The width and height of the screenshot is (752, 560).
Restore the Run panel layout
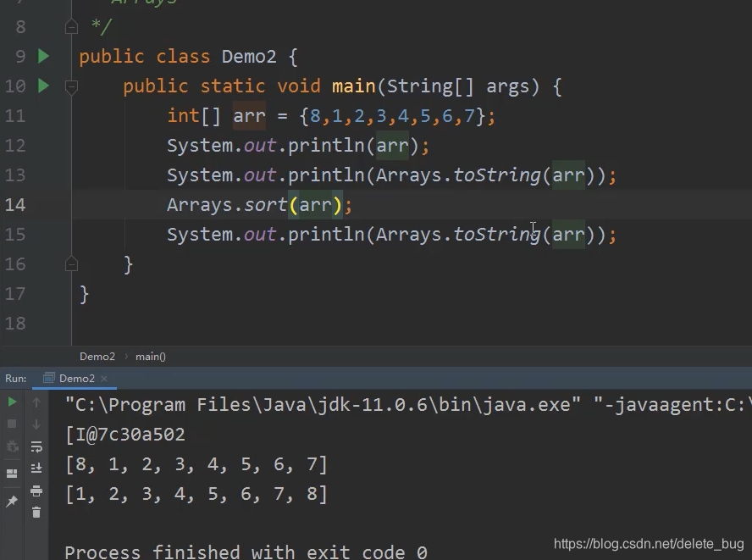point(12,474)
